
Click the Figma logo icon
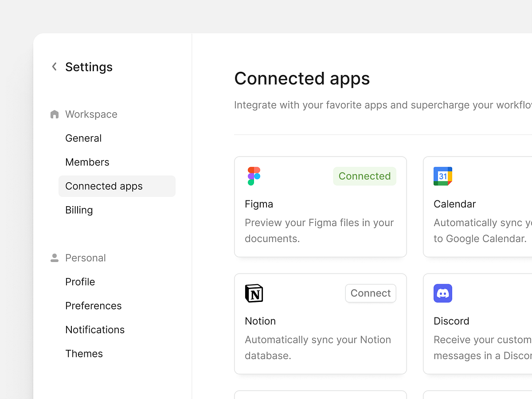[254, 176]
